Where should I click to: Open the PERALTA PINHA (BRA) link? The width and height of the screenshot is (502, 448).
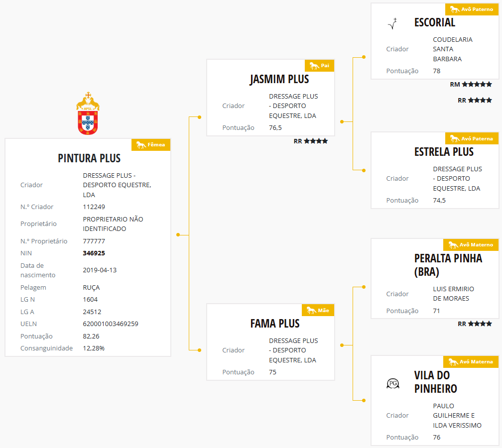point(448,265)
